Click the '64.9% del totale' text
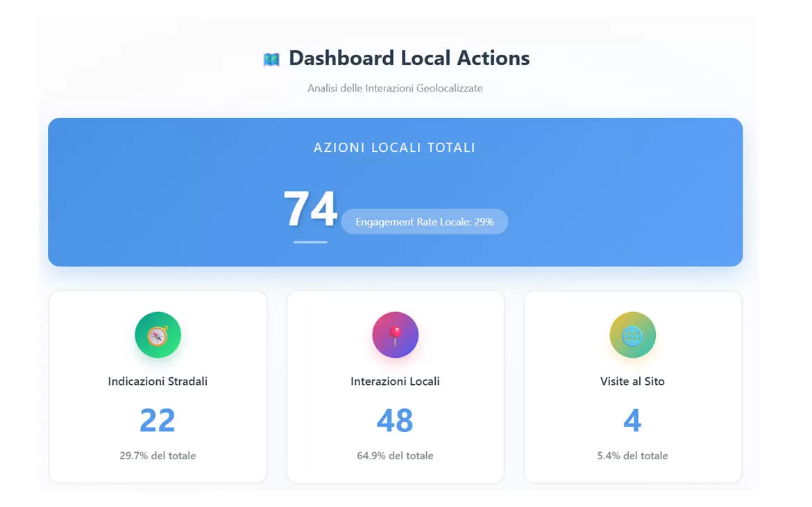Viewport: 812px width, 507px height. click(x=395, y=456)
